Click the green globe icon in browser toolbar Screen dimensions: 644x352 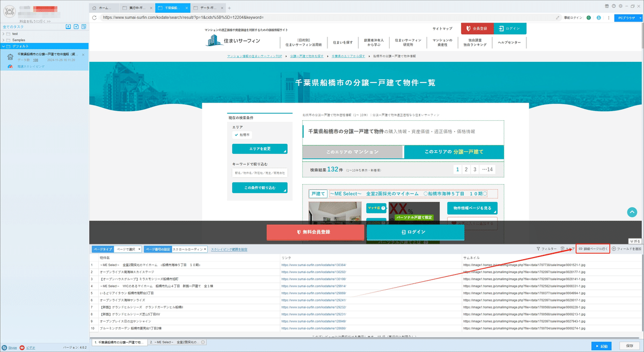pyautogui.click(x=589, y=18)
